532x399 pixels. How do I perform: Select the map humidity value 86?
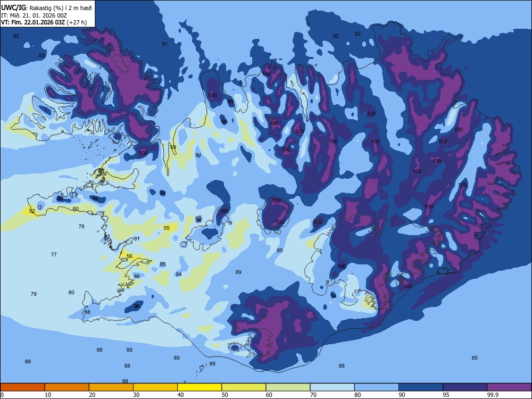pyautogui.click(x=137, y=276)
